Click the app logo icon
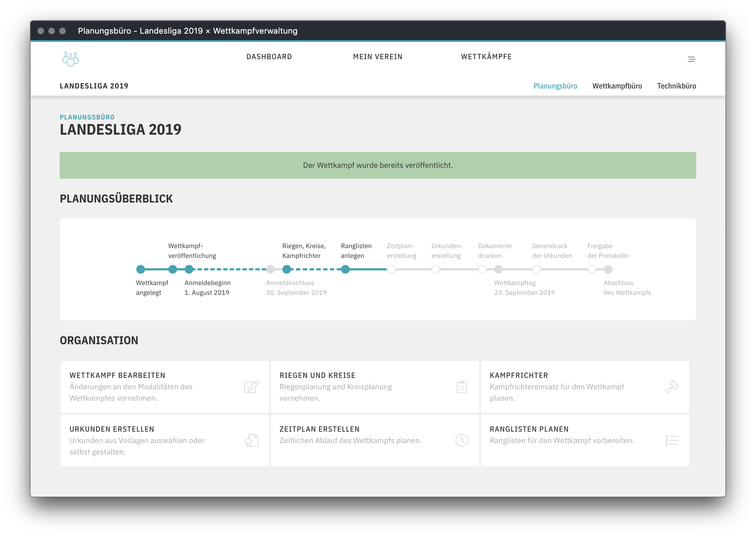The width and height of the screenshot is (756, 537). point(70,59)
